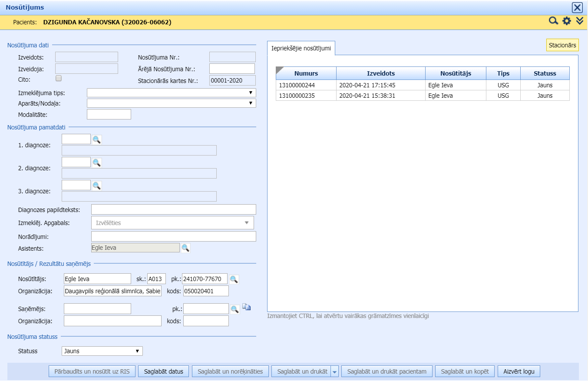This screenshot has height=381, width=588.
Task: Click Aizvērt logu button
Action: coord(519,371)
